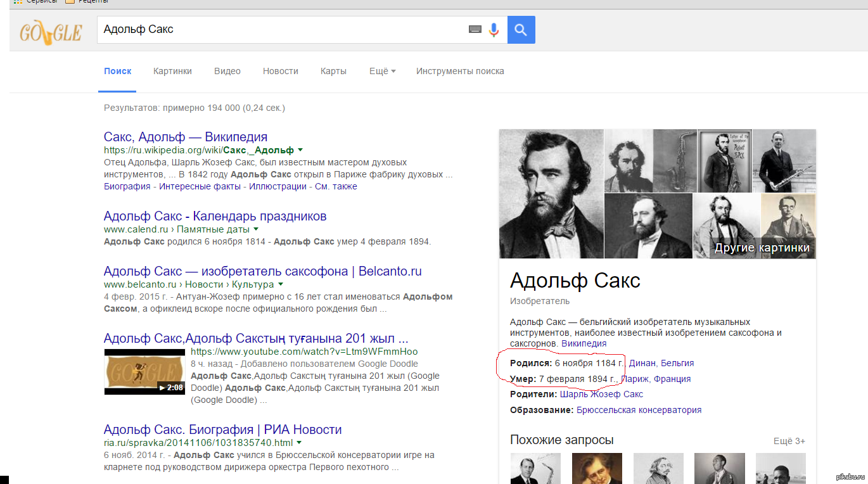This screenshot has height=484, width=868.
Task: Click the Изобретатель subtitle text
Action: 540,301
